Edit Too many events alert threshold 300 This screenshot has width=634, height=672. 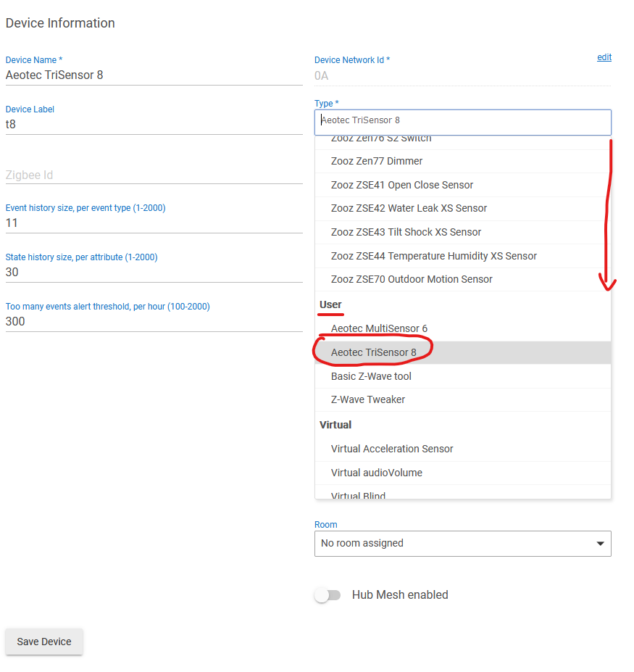pyautogui.click(x=154, y=322)
